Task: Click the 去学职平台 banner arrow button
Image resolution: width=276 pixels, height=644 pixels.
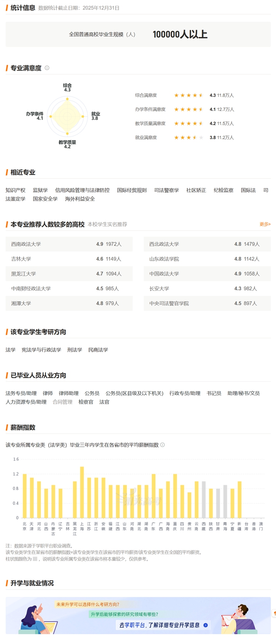Action: coord(205,625)
